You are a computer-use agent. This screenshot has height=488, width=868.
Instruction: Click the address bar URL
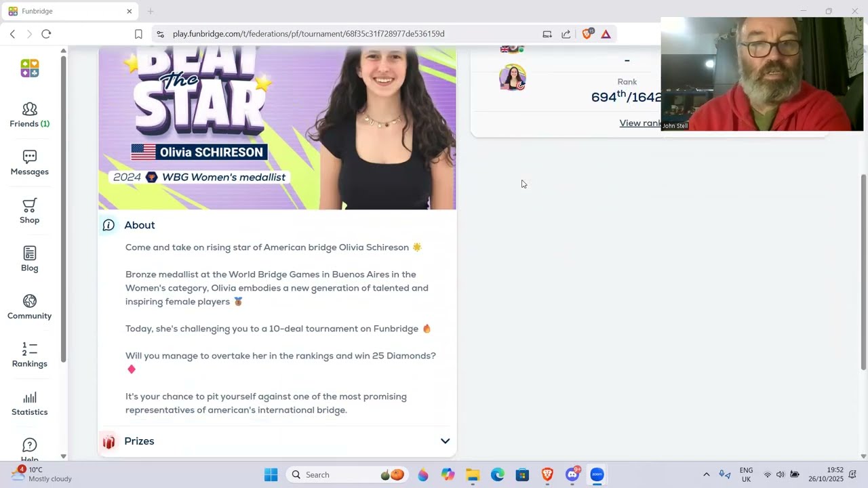click(x=309, y=34)
